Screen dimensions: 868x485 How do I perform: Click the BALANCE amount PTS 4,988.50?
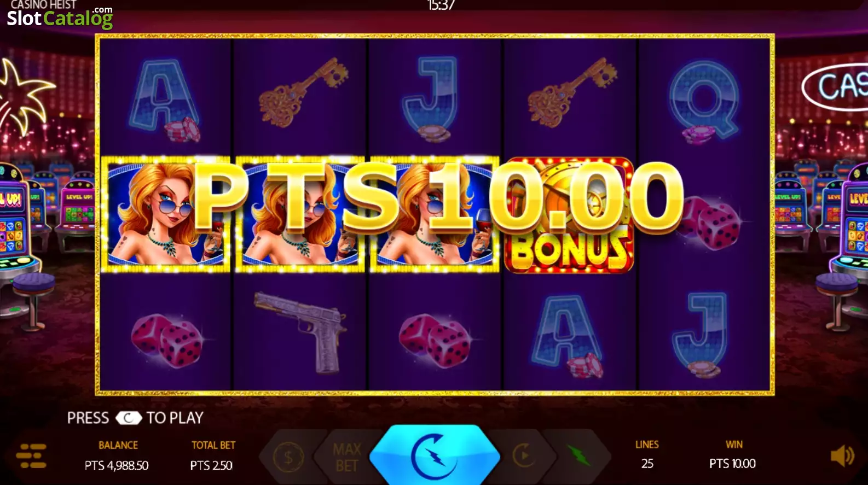[117, 465]
